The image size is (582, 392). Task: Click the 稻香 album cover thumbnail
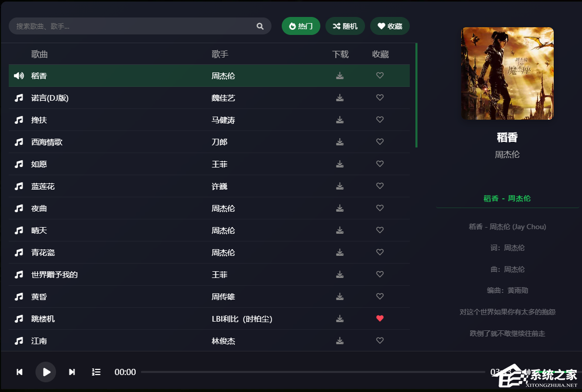pos(507,73)
